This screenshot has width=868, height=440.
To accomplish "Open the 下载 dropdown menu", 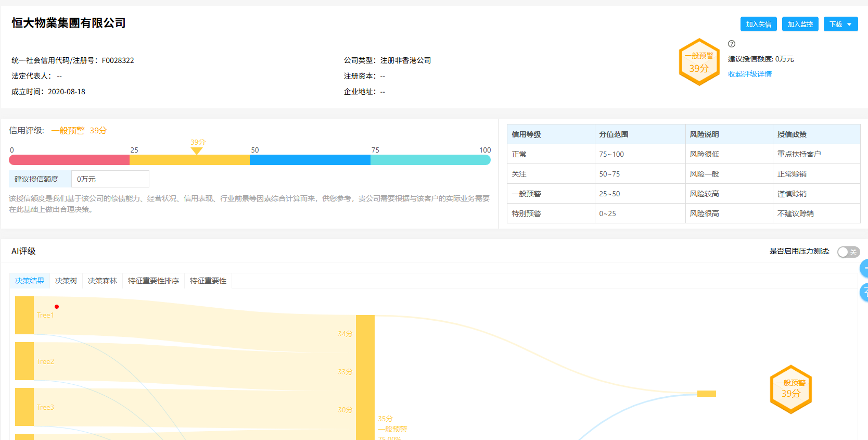I will pos(840,24).
